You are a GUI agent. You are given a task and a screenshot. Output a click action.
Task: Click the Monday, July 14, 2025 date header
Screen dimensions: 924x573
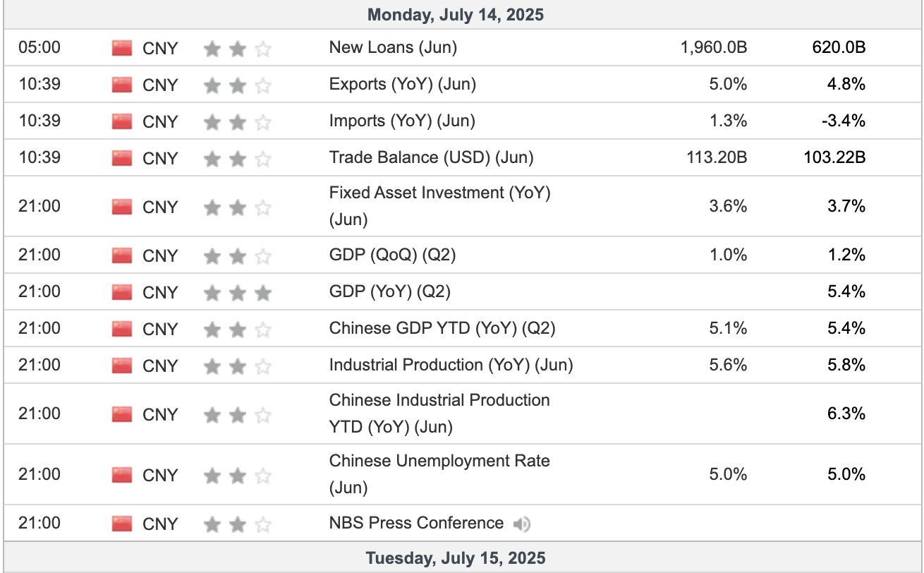[456, 15]
